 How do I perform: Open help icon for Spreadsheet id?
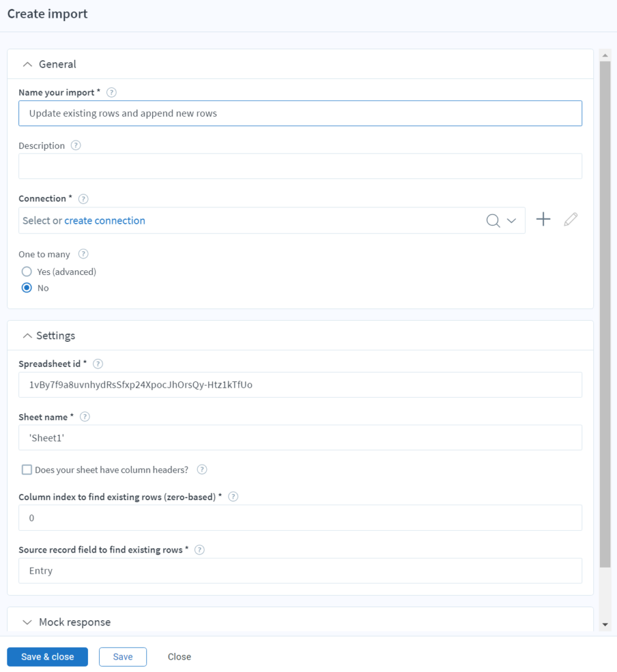(98, 364)
